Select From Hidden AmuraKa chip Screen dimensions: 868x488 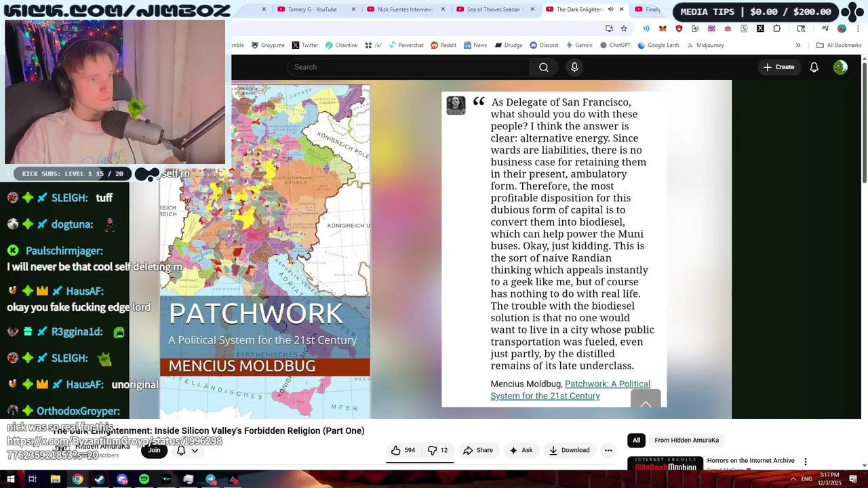pos(686,441)
